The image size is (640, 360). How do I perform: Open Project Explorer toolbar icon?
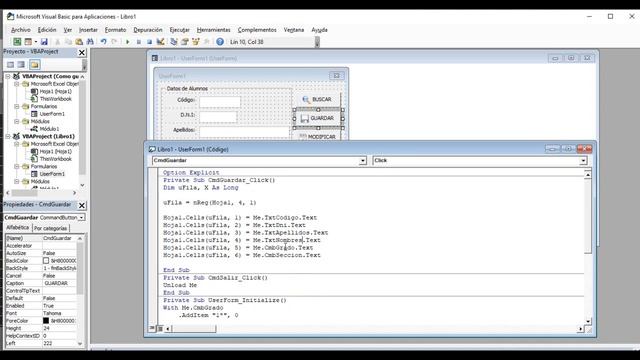pyautogui.click(x=174, y=42)
